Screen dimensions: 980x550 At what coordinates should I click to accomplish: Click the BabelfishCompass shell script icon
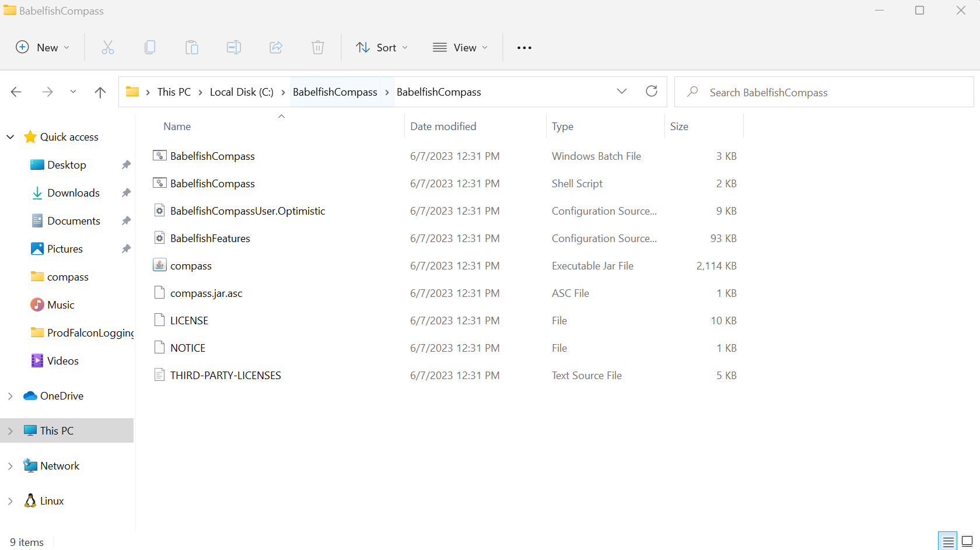pos(159,183)
